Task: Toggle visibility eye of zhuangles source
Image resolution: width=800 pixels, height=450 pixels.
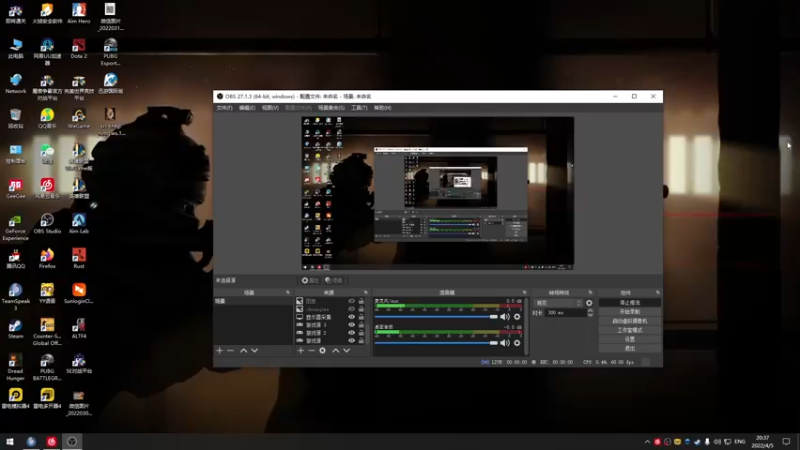Action: pos(351,309)
